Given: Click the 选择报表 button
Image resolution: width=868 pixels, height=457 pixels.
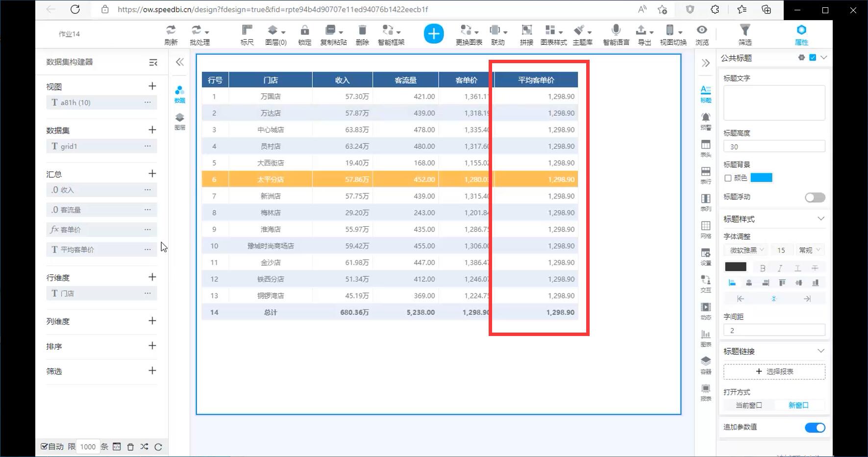Looking at the screenshot, I should 774,372.
